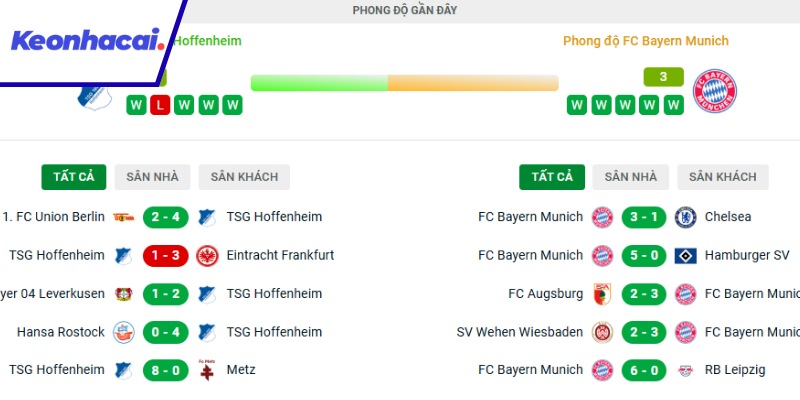The height and width of the screenshot is (400, 800).
Task: Click the green-orange form comparison bar
Action: pyautogui.click(x=404, y=83)
